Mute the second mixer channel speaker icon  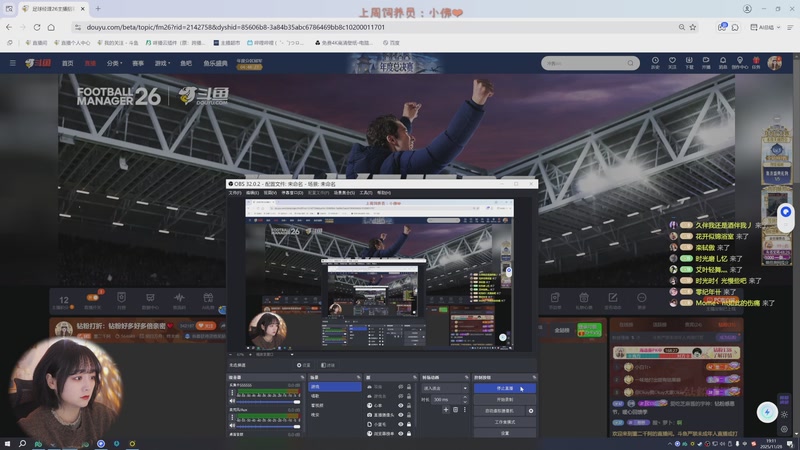(232, 426)
